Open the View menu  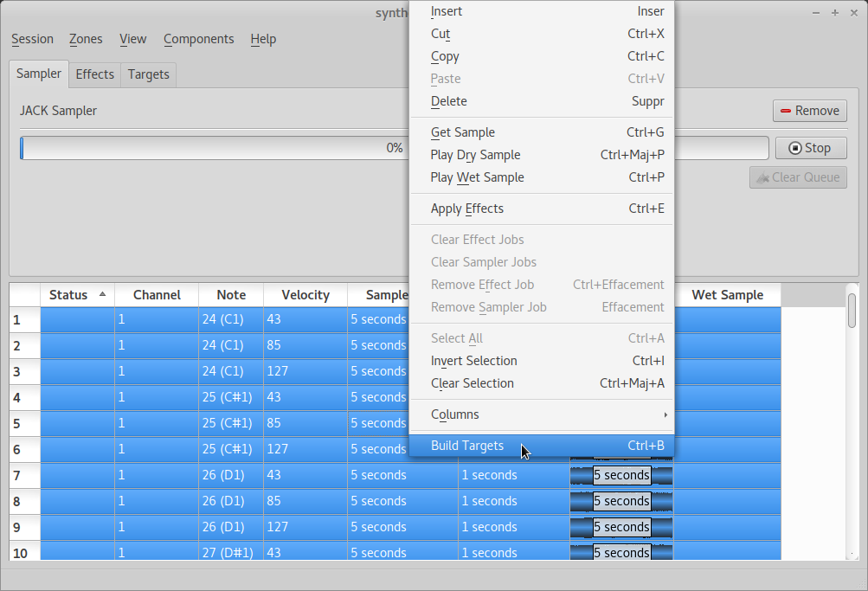(x=133, y=39)
